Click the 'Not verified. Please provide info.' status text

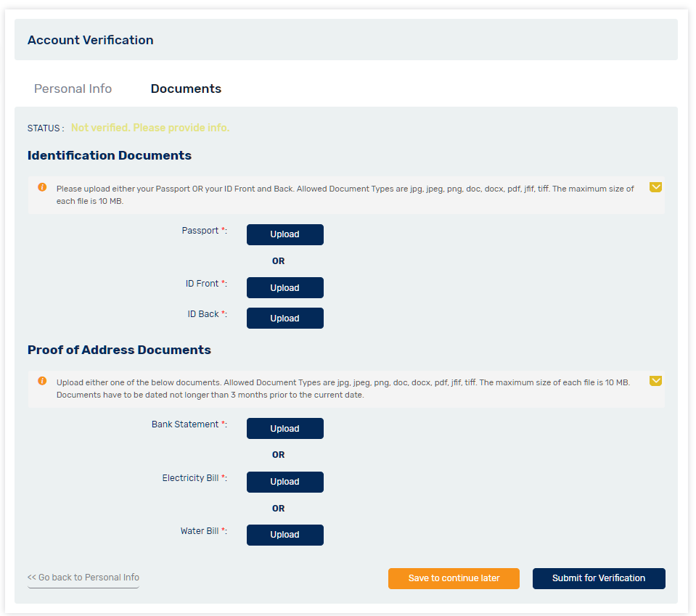click(150, 128)
